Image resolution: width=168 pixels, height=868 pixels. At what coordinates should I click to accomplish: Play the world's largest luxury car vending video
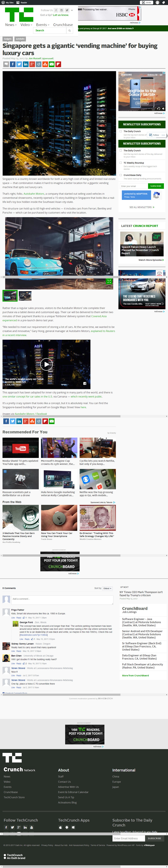[x=46, y=364]
